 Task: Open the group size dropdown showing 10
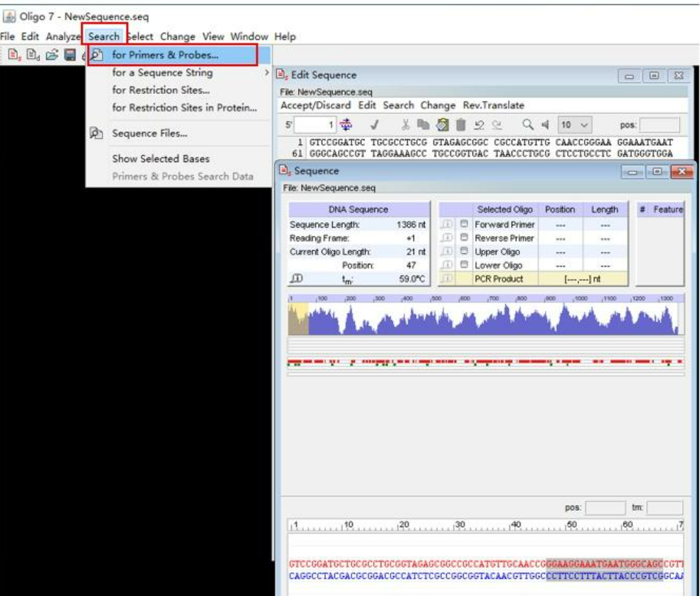coord(575,125)
